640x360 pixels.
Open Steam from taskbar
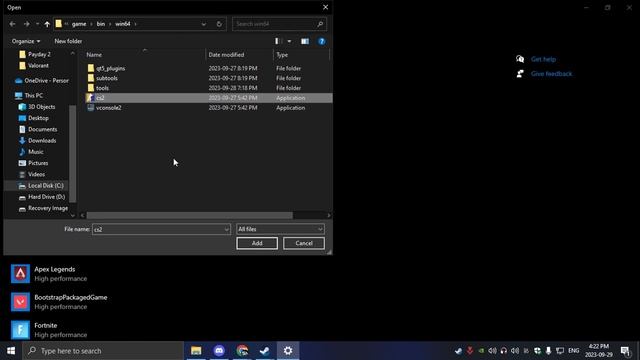click(265, 351)
